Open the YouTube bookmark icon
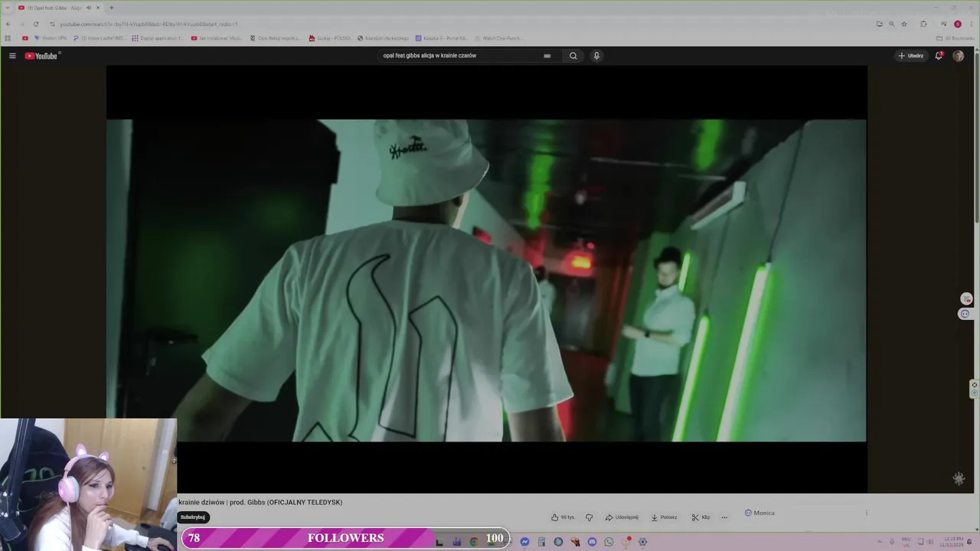This screenshot has height=551, width=980. point(25,38)
